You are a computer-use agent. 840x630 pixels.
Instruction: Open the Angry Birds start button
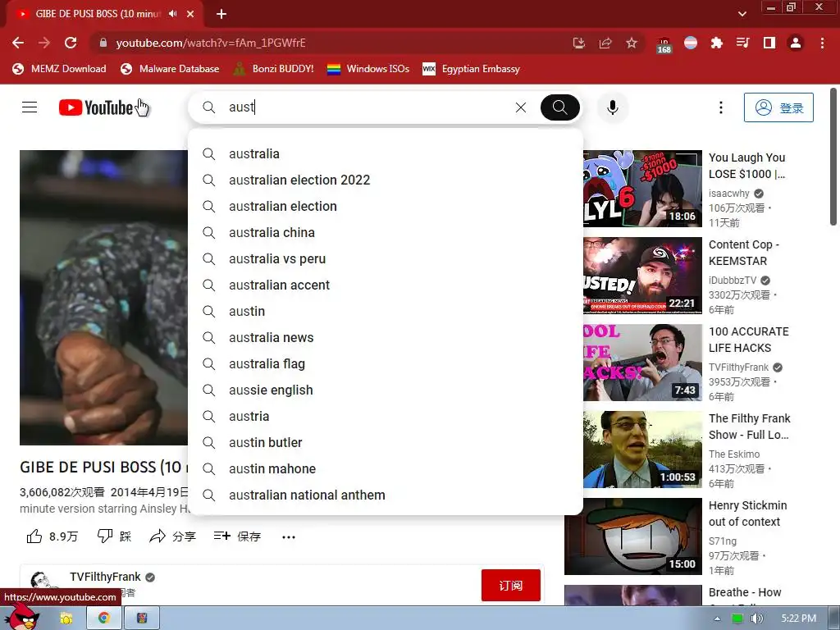[x=21, y=616]
